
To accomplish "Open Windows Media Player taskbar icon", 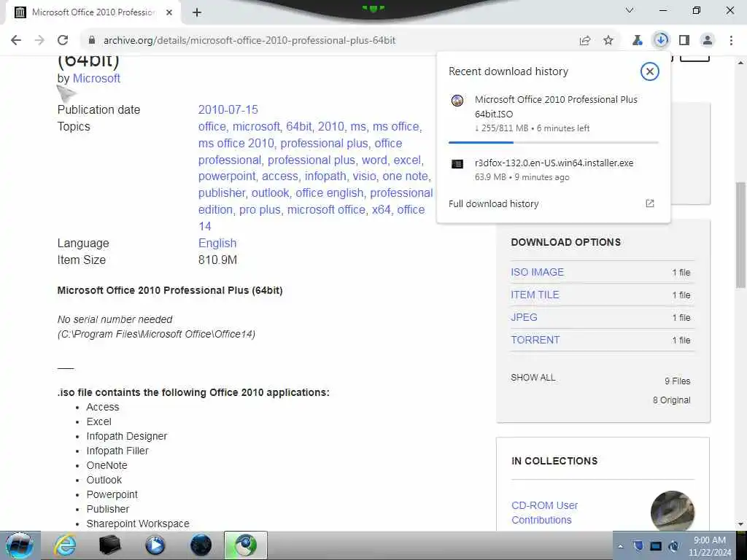I will pyautogui.click(x=155, y=545).
